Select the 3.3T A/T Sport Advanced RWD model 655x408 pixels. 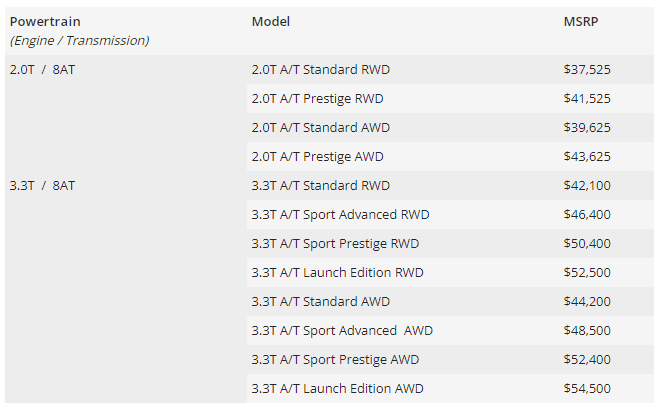[340, 215]
